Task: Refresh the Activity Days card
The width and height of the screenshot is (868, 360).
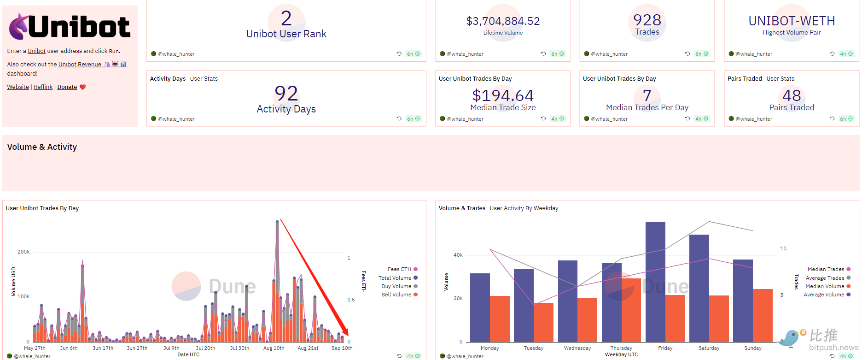Action: pyautogui.click(x=399, y=119)
